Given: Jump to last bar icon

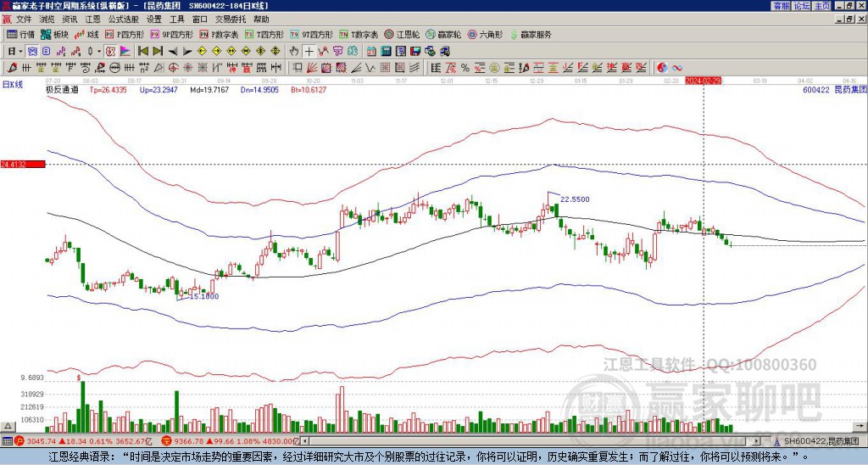Looking at the screenshot, I should click(158, 51).
